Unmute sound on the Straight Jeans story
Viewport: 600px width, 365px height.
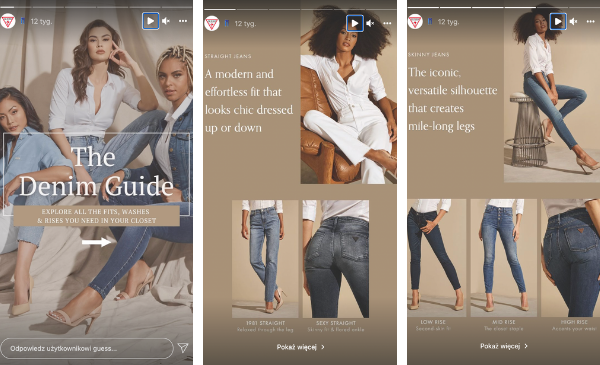click(x=370, y=23)
